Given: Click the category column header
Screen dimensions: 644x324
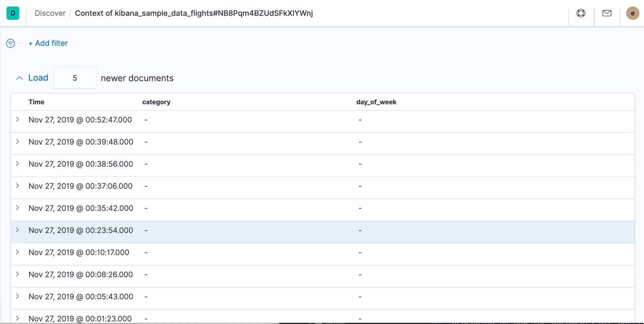Looking at the screenshot, I should point(156,102).
